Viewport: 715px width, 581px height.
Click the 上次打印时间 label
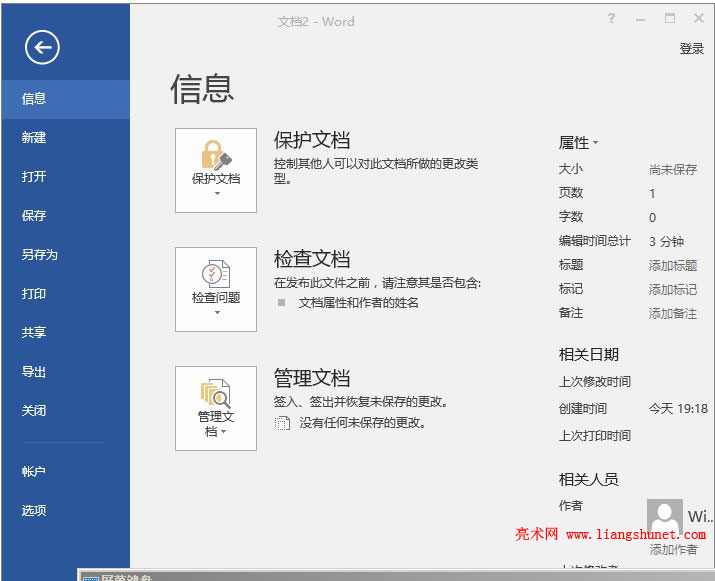[x=595, y=436]
